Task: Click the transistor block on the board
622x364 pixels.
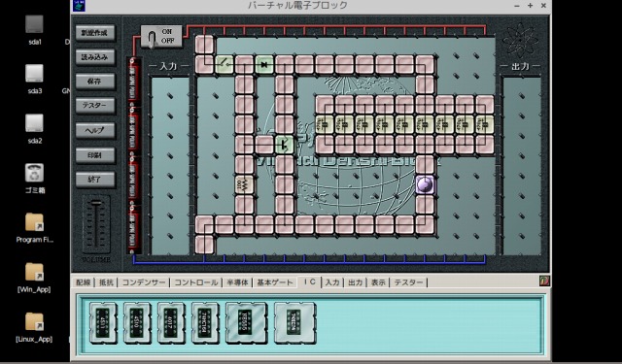Action: (x=285, y=145)
